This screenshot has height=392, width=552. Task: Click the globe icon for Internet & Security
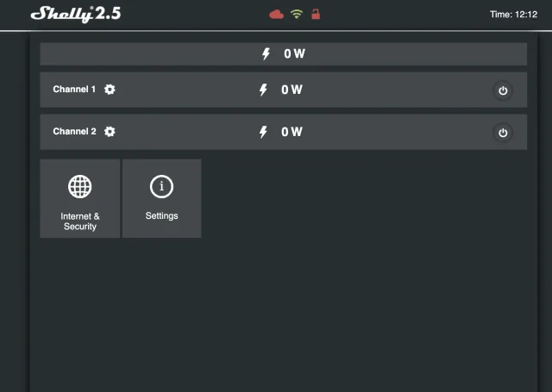[80, 186]
